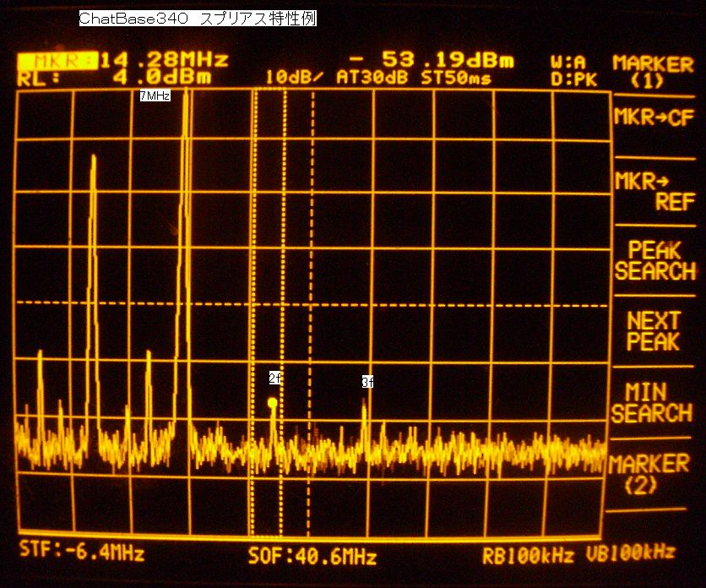Click the 3f harmonic label
This screenshot has height=588, width=706.
point(368,382)
